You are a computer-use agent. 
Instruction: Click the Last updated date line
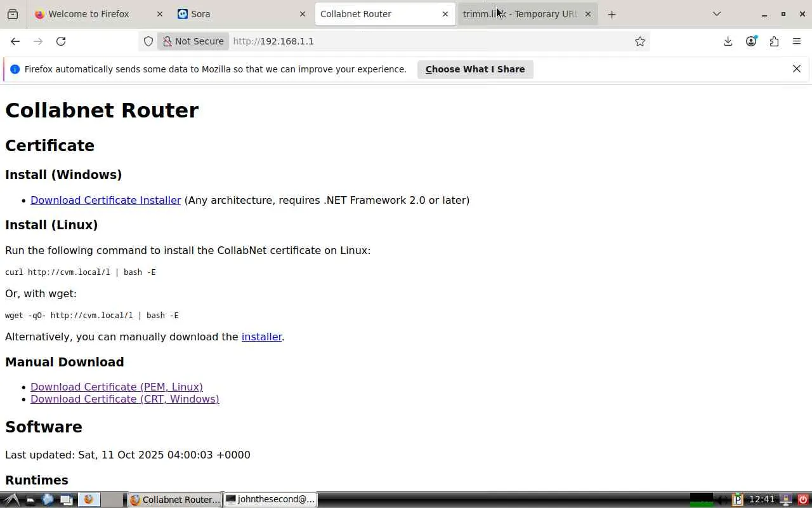(x=128, y=455)
